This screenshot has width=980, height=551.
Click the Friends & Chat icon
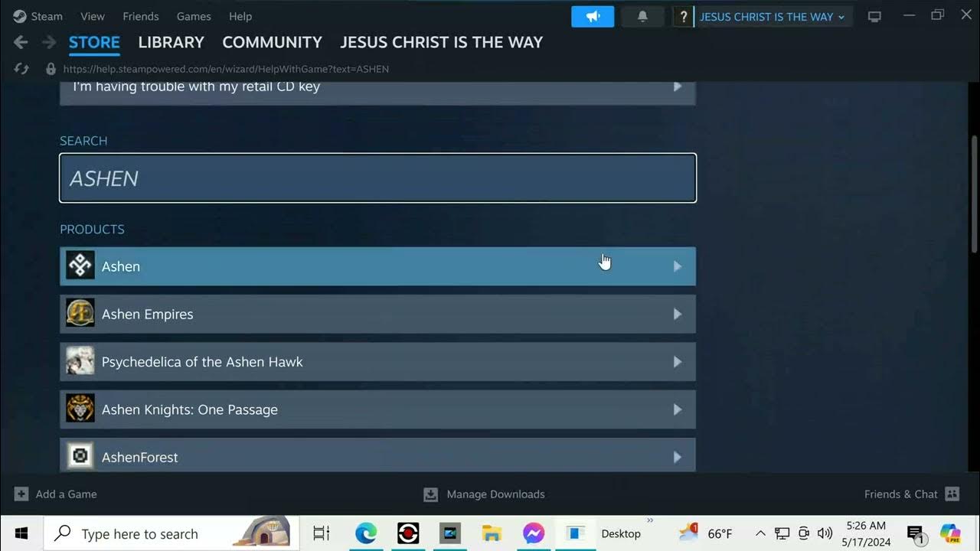(x=952, y=494)
